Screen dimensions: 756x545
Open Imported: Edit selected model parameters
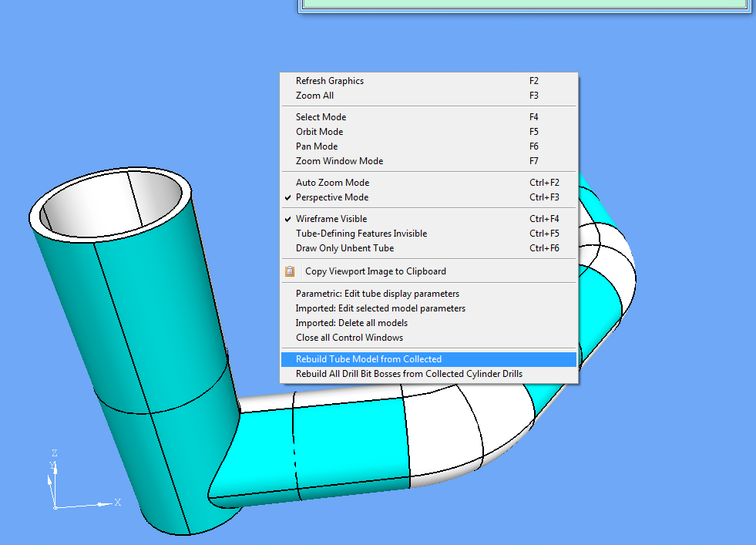(380, 308)
